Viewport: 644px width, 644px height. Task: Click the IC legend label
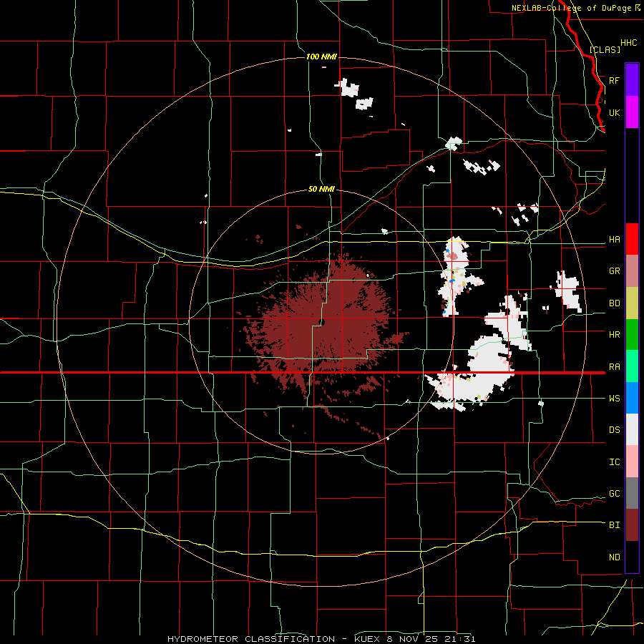[x=614, y=462]
